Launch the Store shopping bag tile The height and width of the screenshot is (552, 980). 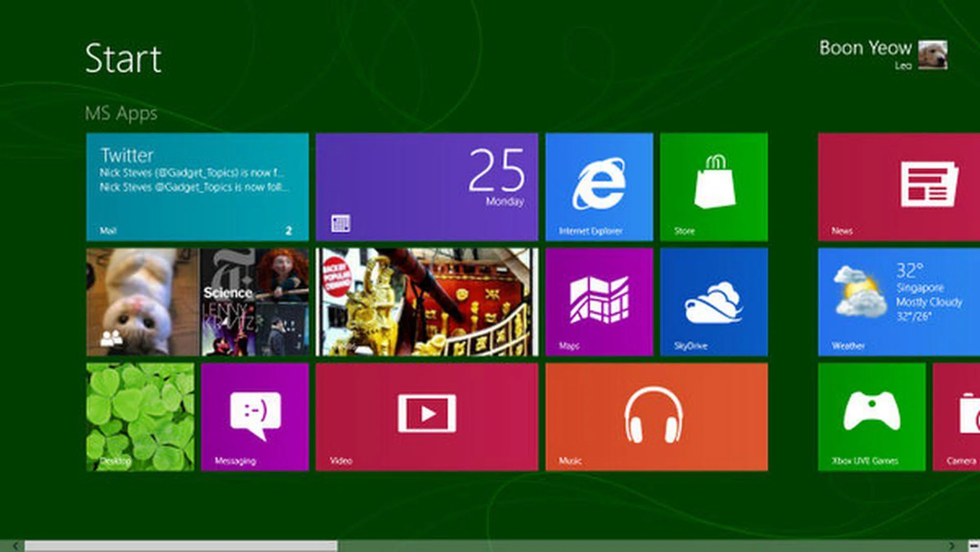[x=714, y=187]
